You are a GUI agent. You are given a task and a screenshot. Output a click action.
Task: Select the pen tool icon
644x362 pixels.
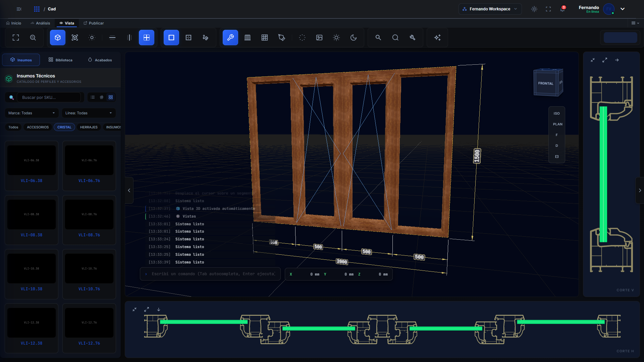282,38
